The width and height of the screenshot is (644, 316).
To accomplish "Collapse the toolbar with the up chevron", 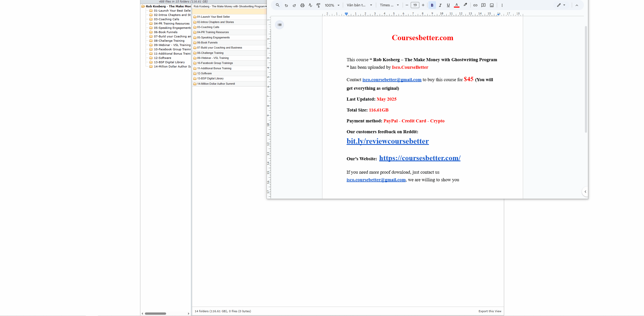I will pos(577,5).
